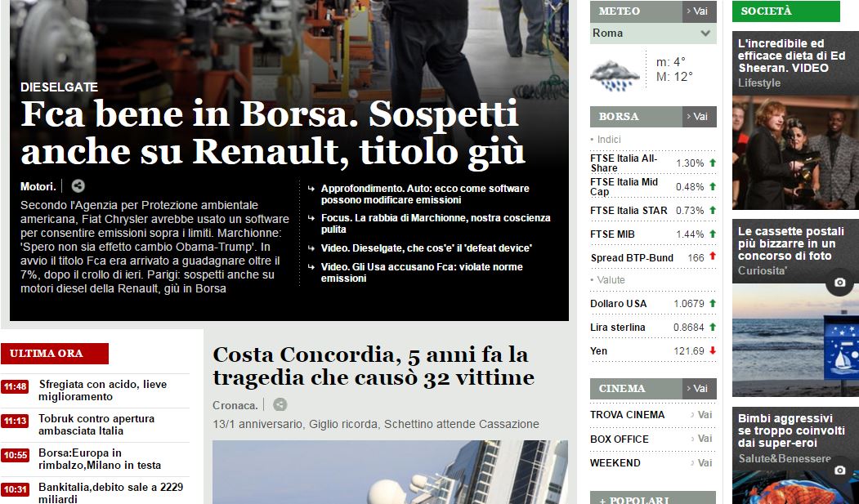Click Vai button in Meteo header
Screen dimensions: 859x504
click(x=699, y=11)
